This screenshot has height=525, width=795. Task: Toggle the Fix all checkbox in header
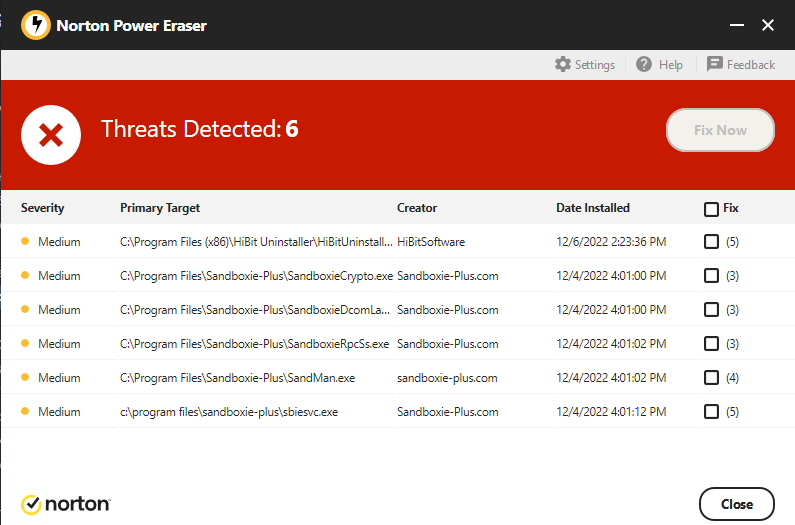711,209
